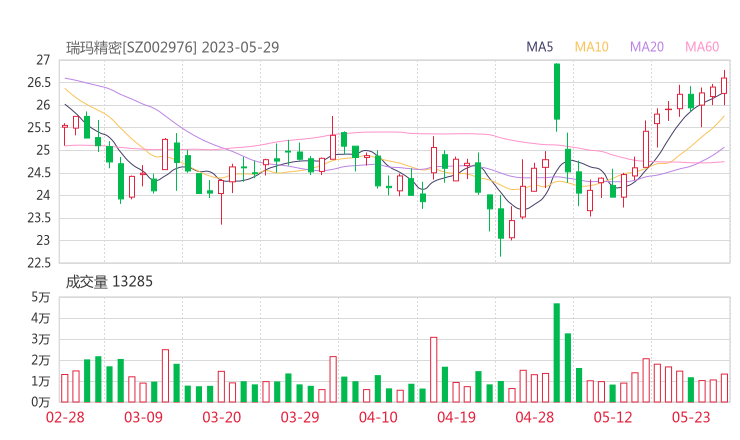The image size is (740, 440).
Task: Click the MA10 legend label
Action: 591,47
